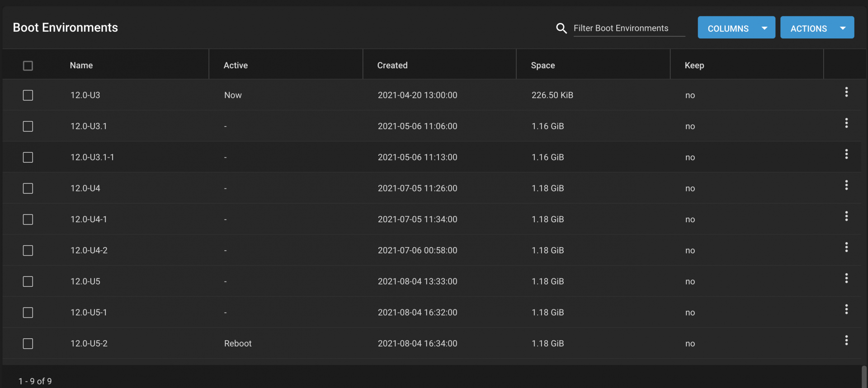Tick the checkbox beside 12.0-U4
Viewport: 868px width, 388px height.
tap(28, 188)
